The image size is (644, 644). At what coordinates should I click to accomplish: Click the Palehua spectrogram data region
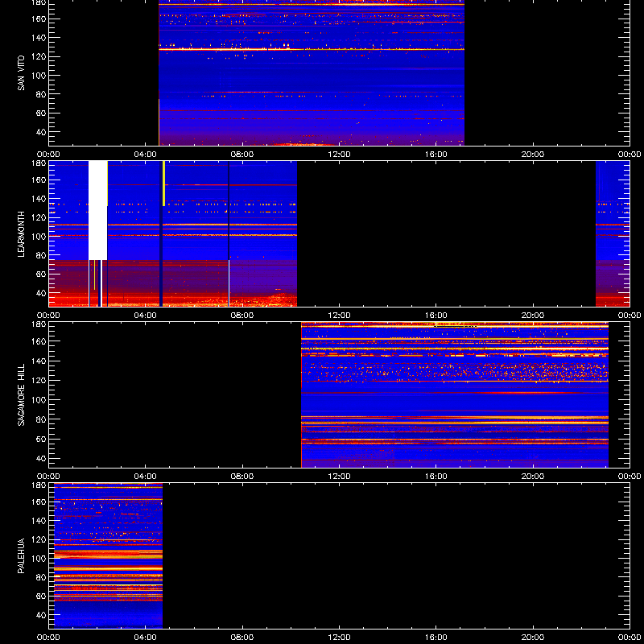[109, 555]
